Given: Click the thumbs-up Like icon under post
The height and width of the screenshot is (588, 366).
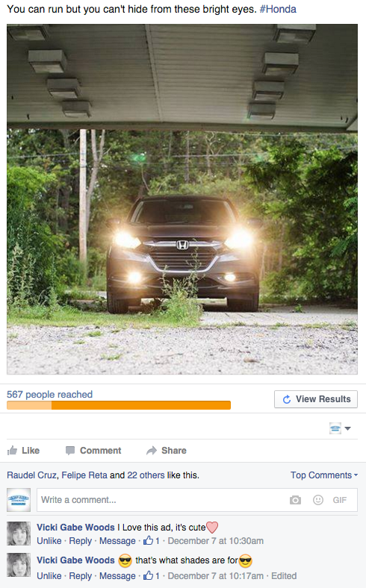Looking at the screenshot, I should coord(13,450).
